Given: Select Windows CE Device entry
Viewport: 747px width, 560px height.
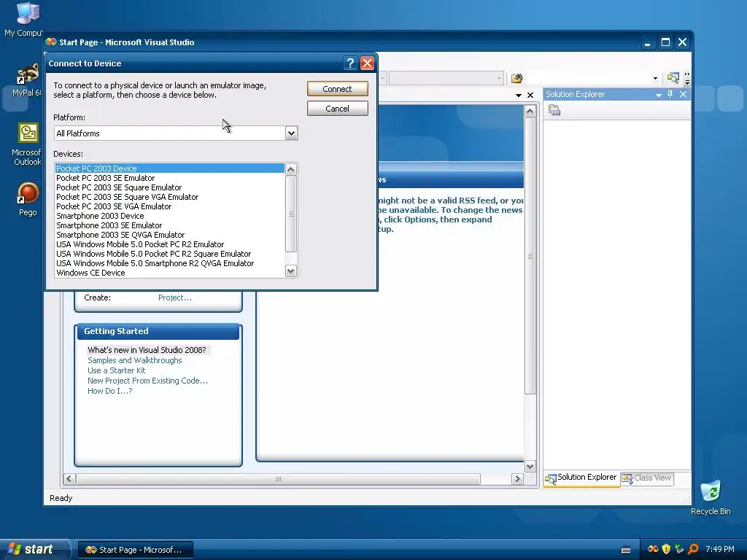Looking at the screenshot, I should (x=170, y=273).
